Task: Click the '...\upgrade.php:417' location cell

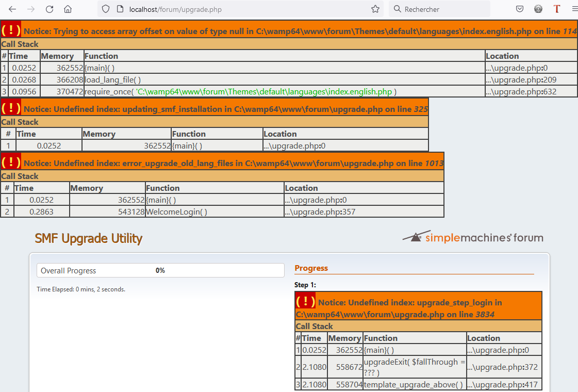Action: pos(504,385)
